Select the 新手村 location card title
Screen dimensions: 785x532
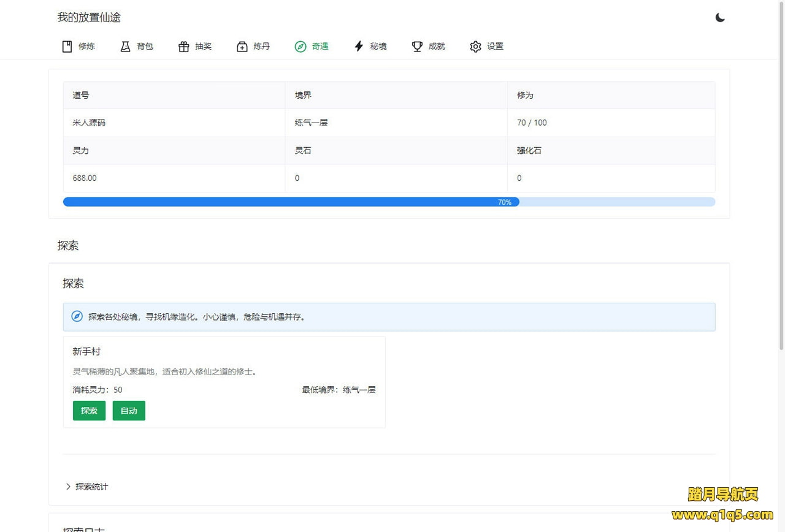click(x=86, y=352)
